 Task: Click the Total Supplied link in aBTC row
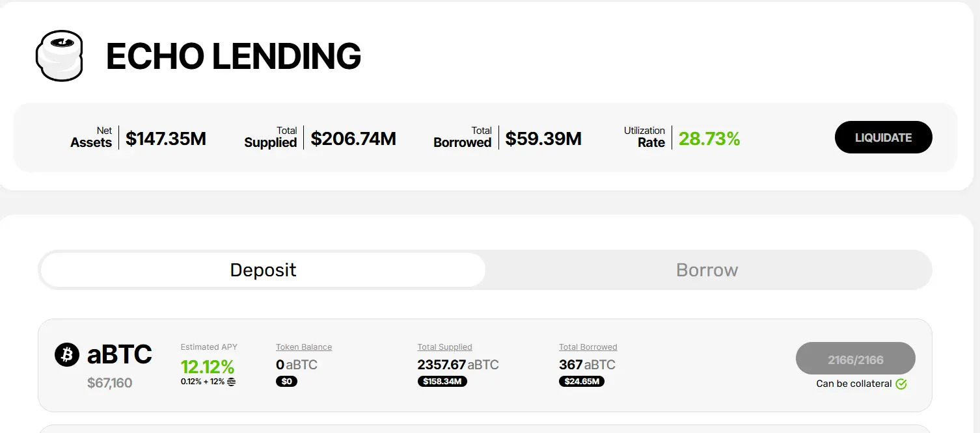[444, 347]
